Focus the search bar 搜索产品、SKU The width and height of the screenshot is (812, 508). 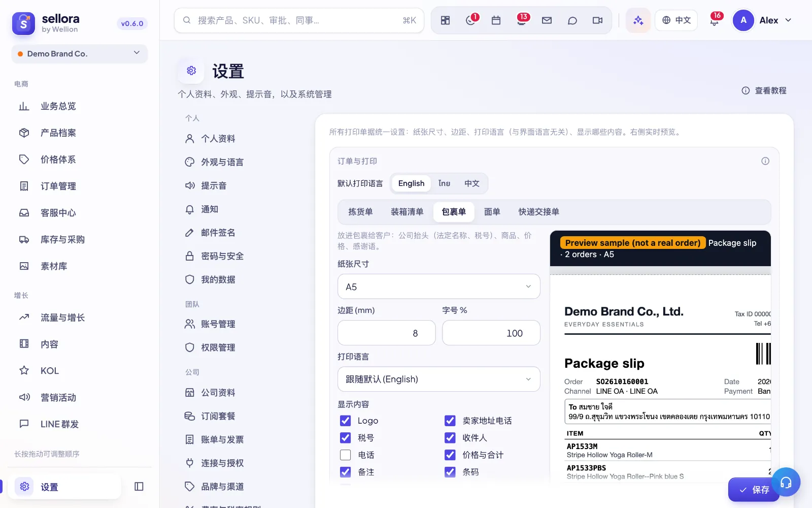[299, 20]
